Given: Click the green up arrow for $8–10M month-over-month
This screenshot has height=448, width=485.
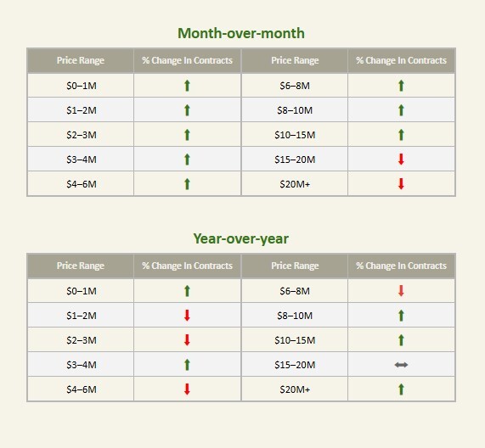Looking at the screenshot, I should pos(401,110).
